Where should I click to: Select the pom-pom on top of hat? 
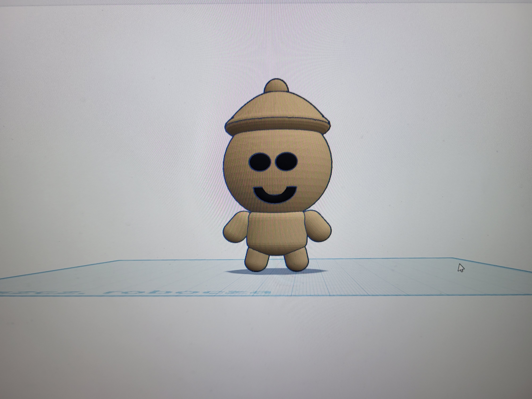click(x=276, y=85)
